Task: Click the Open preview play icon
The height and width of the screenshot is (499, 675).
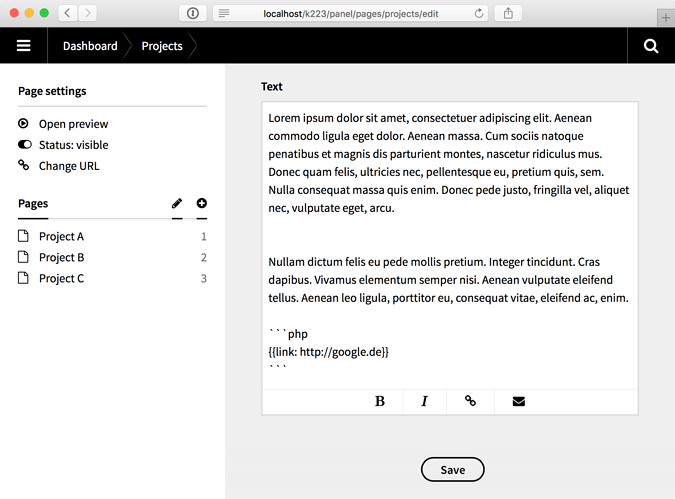Action: (x=23, y=124)
